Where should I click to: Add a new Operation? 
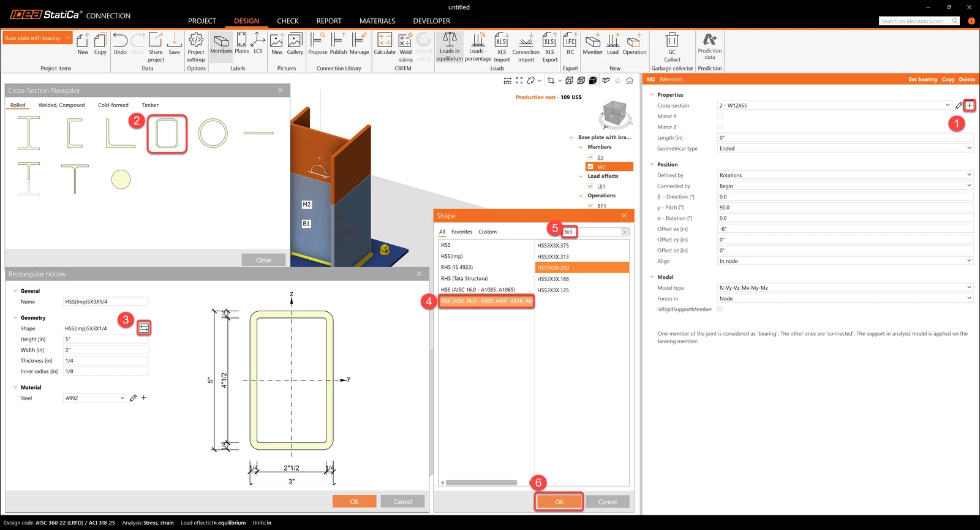[x=635, y=44]
